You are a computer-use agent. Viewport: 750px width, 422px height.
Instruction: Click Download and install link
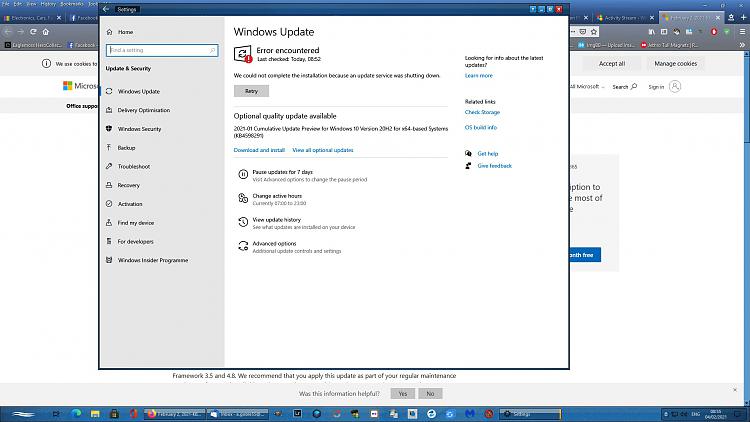259,150
